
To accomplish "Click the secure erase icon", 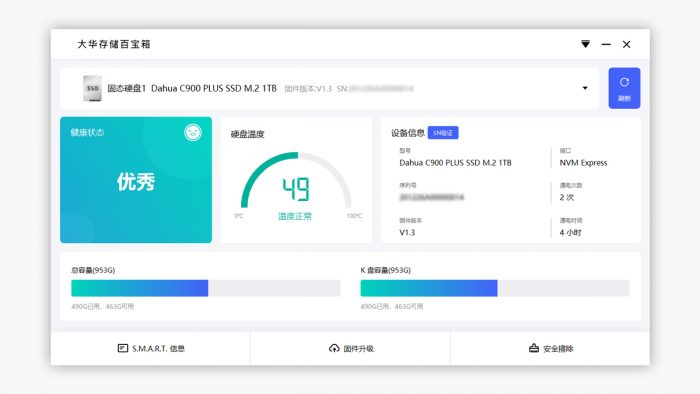I will tap(533, 348).
